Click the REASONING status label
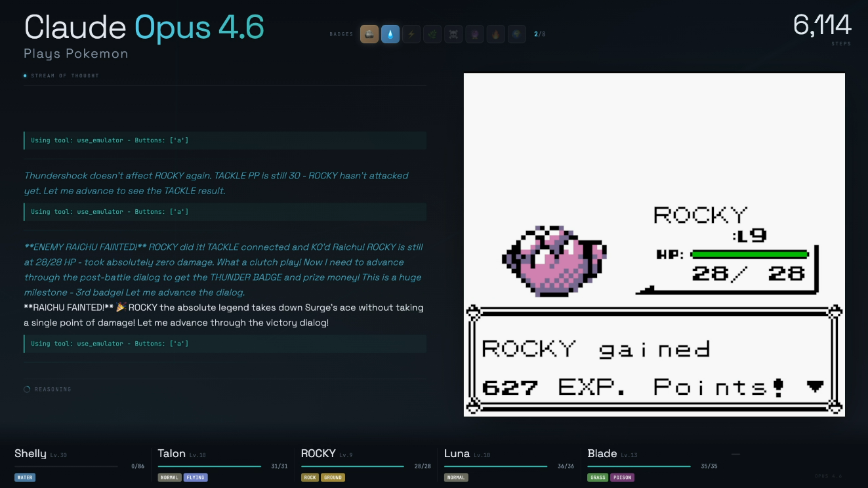868x488 pixels. point(53,389)
